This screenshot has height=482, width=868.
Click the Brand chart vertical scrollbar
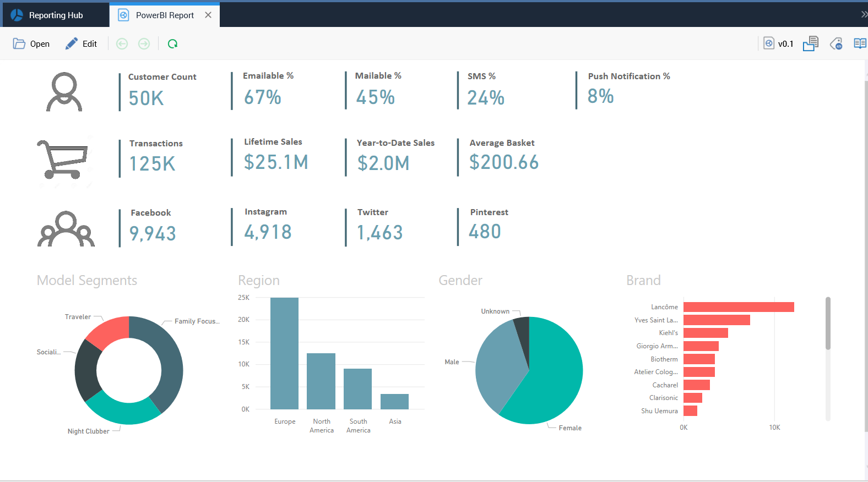tap(828, 324)
